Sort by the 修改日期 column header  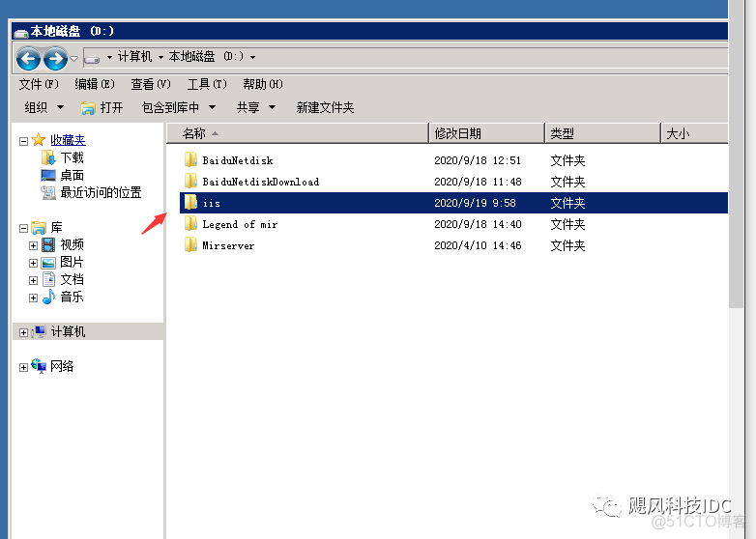486,133
